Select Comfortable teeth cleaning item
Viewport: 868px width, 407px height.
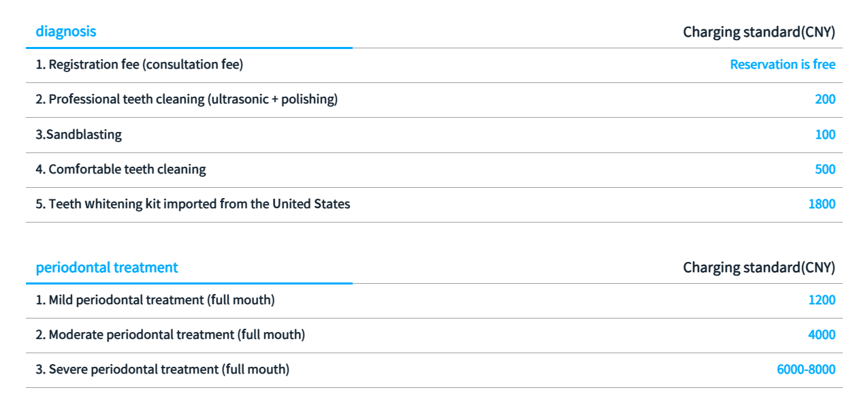[121, 169]
